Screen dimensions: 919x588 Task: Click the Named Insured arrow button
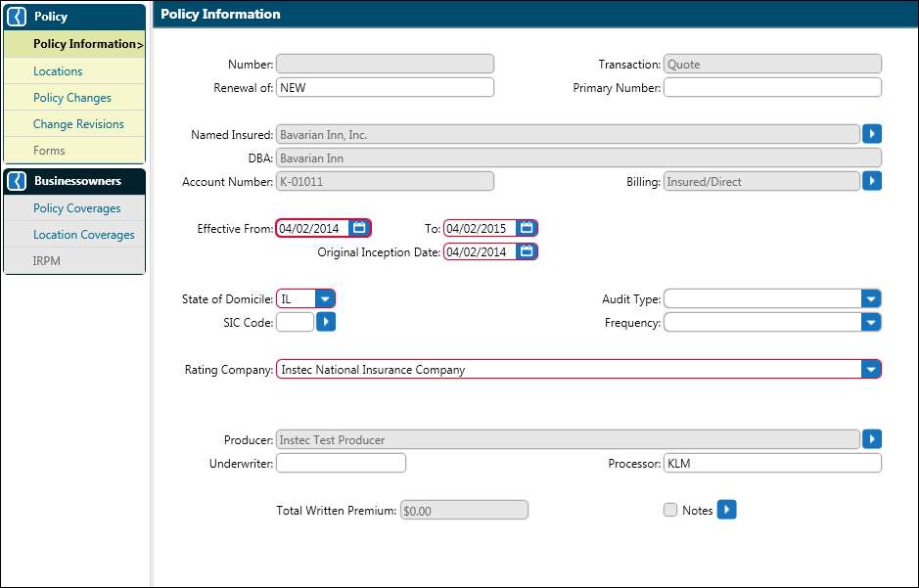pyautogui.click(x=872, y=134)
